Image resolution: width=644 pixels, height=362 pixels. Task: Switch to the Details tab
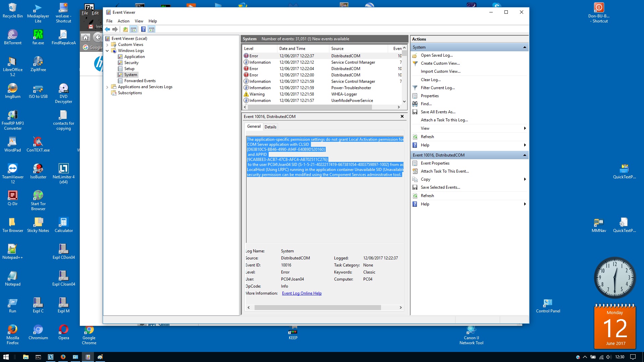pyautogui.click(x=270, y=127)
